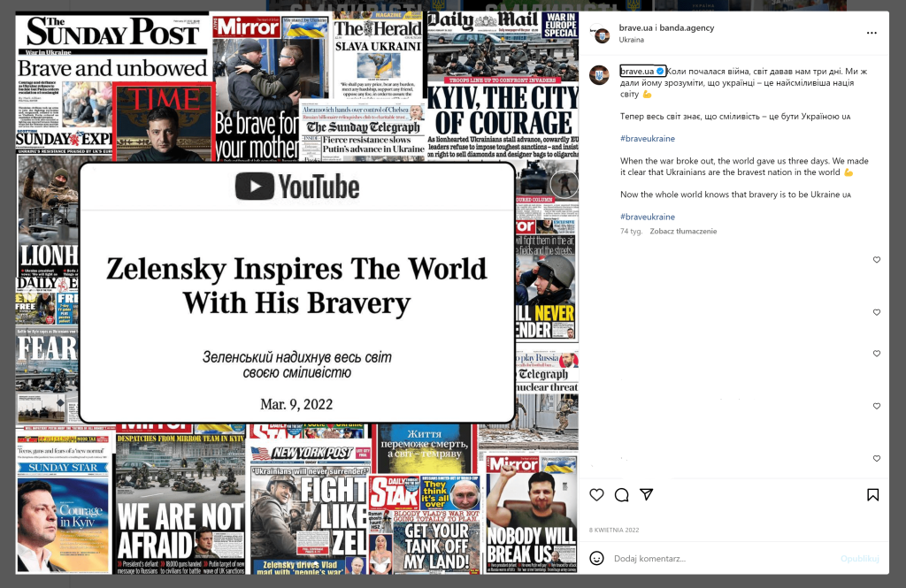
Task: Open #braveukraine hashtag below the Ukrainian text
Action: pos(647,139)
